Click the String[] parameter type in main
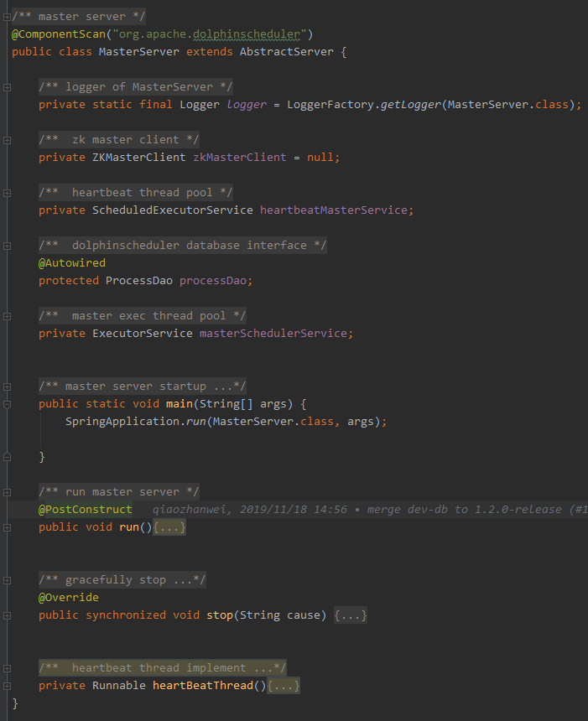588x721 pixels. coord(226,404)
